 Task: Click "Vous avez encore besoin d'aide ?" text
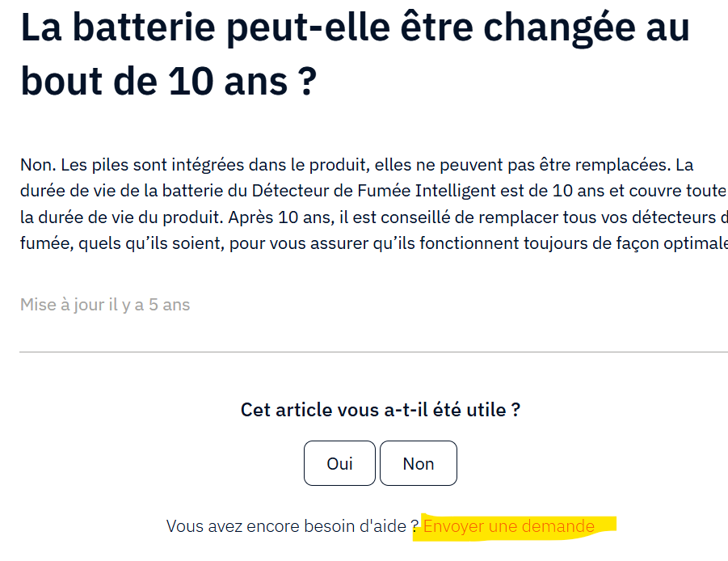click(x=292, y=527)
